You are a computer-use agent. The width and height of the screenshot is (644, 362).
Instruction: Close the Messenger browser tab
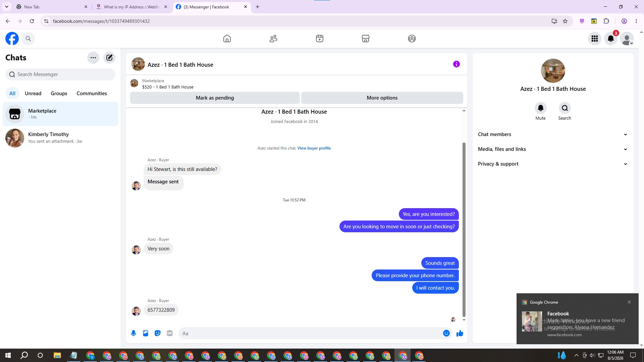coord(246,7)
